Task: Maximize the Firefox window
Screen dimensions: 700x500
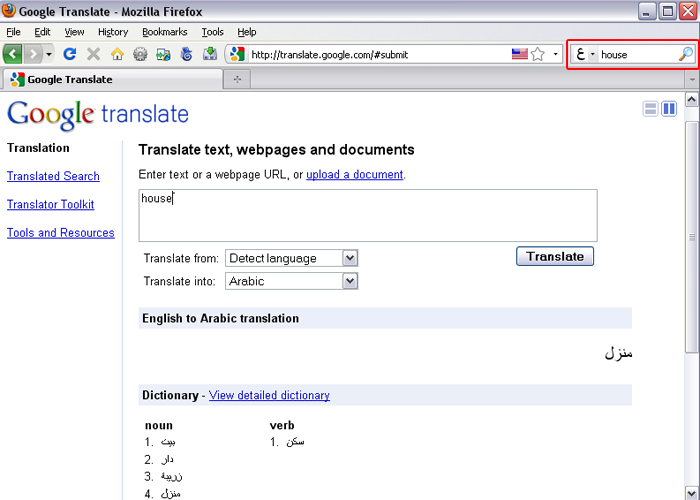Action: click(668, 11)
